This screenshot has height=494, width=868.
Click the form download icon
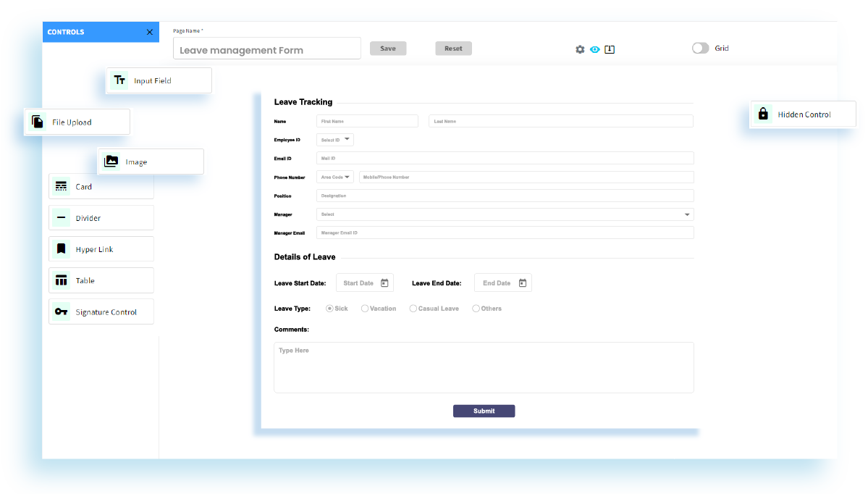pyautogui.click(x=610, y=49)
